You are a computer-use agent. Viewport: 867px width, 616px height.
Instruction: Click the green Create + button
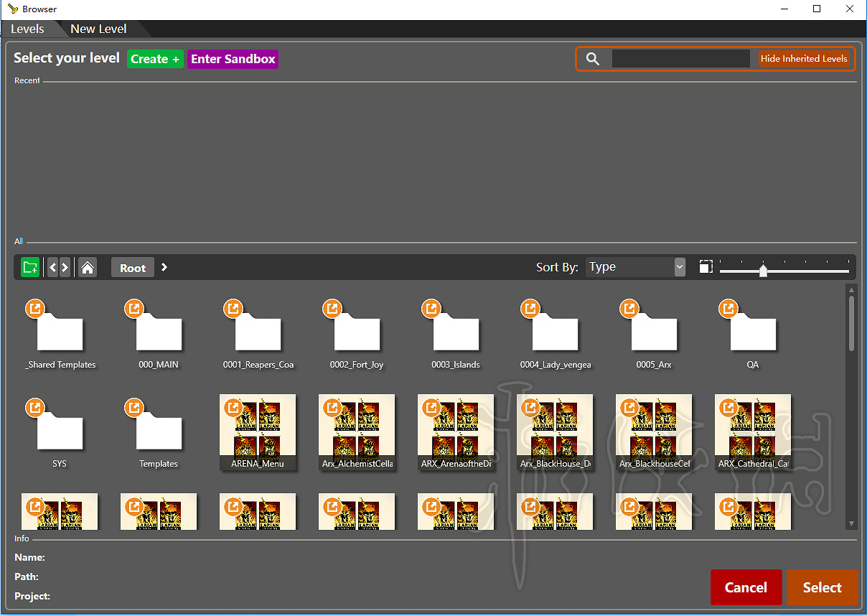coord(155,59)
